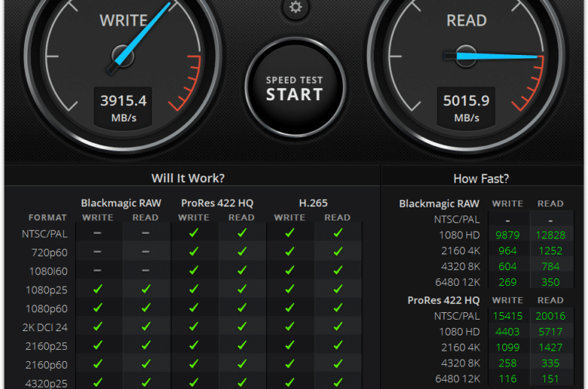Image resolution: width=588 pixels, height=389 pixels.
Task: Click Blackmagic RAW 1080 HD read value 12828
Action: (550, 235)
